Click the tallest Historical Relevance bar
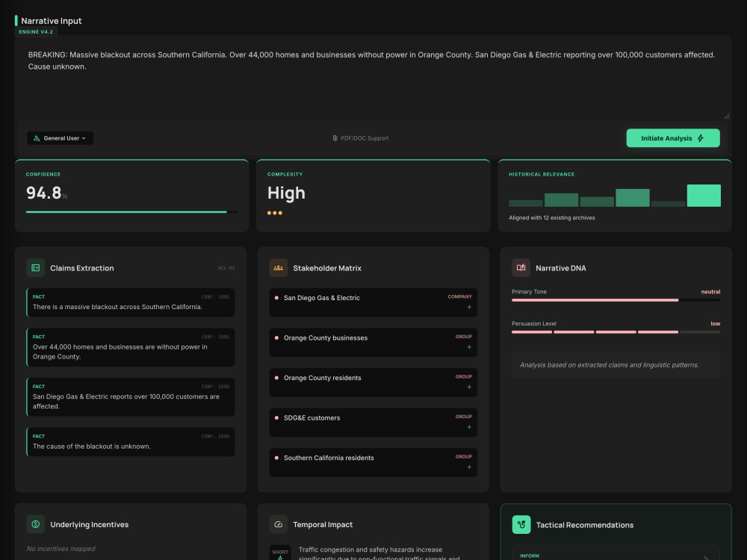The image size is (747, 560). coord(703,195)
